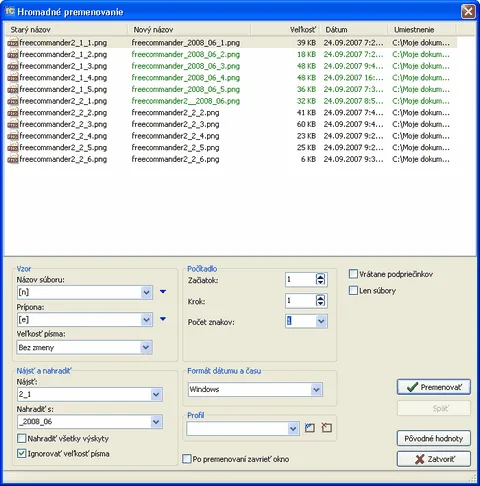Select row freecommander2_2_3.png in old names

63,124
